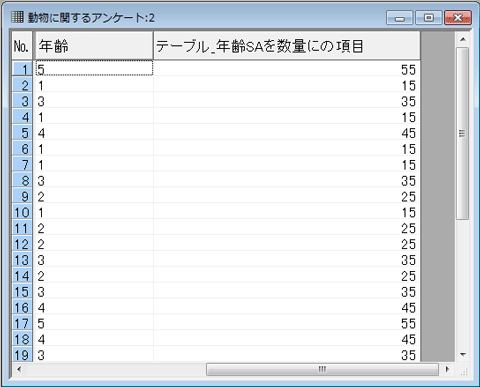The height and width of the screenshot is (387, 480).
Task: Click the vertical scrollbar thumb
Action: click(463, 133)
